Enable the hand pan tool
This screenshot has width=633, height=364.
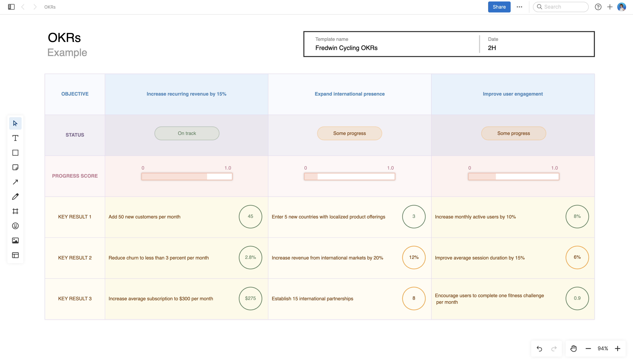coord(573,348)
